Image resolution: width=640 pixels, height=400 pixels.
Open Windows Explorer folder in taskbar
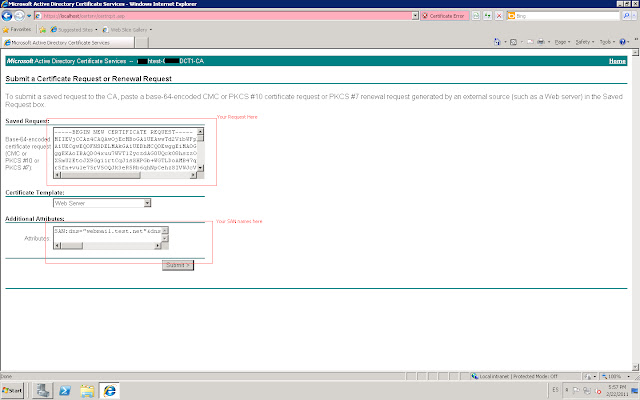click(x=87, y=391)
